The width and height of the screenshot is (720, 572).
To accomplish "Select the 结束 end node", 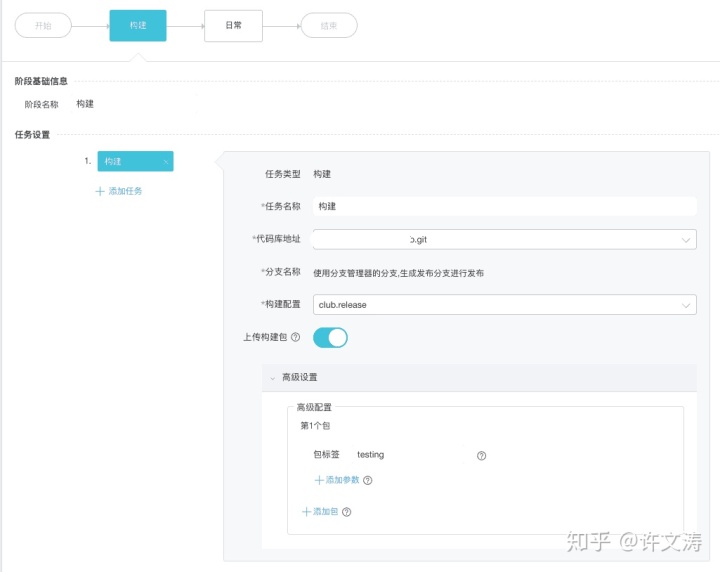I will [x=329, y=26].
